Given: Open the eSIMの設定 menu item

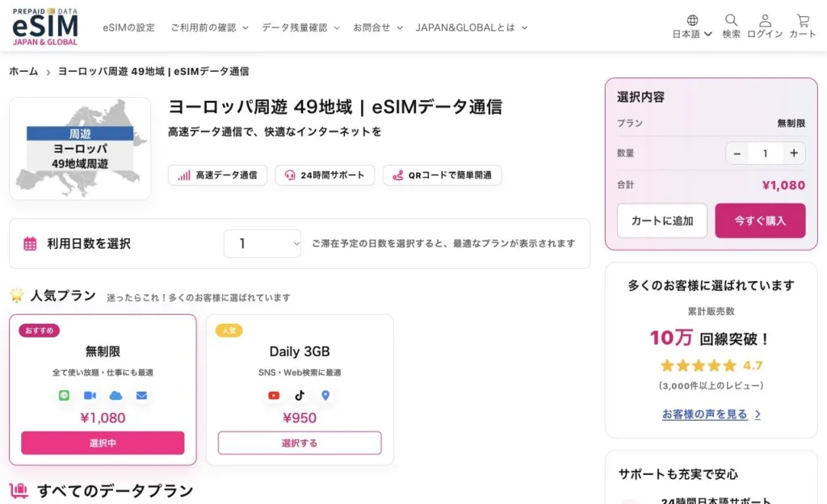Looking at the screenshot, I should point(128,28).
